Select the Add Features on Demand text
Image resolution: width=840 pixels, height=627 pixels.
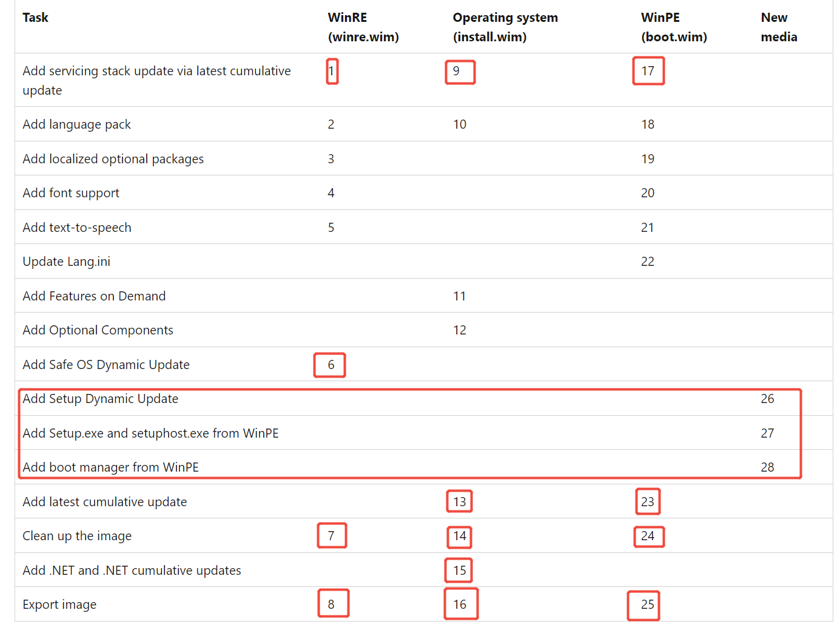click(x=94, y=296)
